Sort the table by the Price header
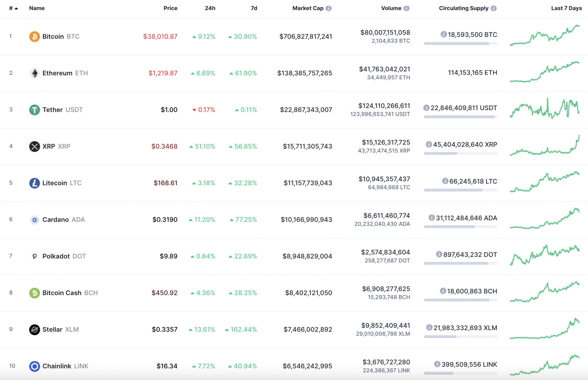Viewport: 588px width, 380px height. tap(171, 8)
